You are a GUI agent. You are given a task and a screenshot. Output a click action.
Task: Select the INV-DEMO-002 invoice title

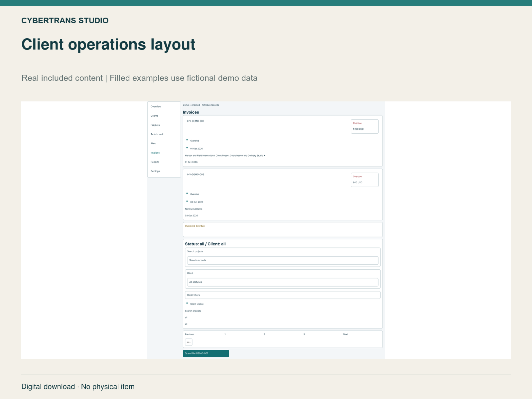[x=196, y=175]
